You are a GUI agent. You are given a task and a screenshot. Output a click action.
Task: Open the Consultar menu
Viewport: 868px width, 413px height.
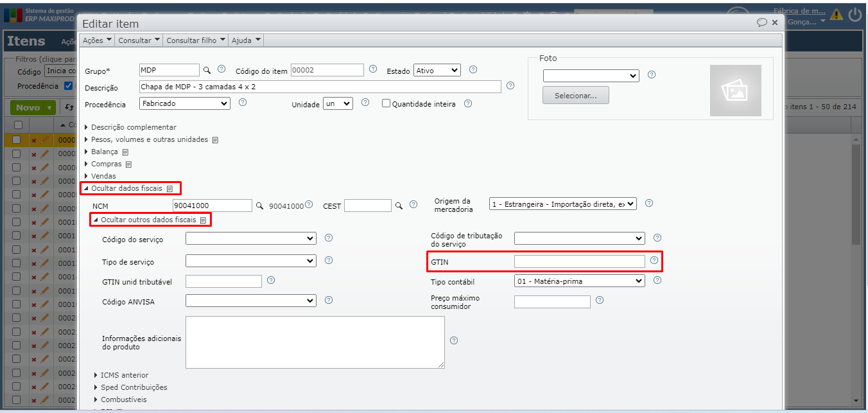click(x=139, y=40)
